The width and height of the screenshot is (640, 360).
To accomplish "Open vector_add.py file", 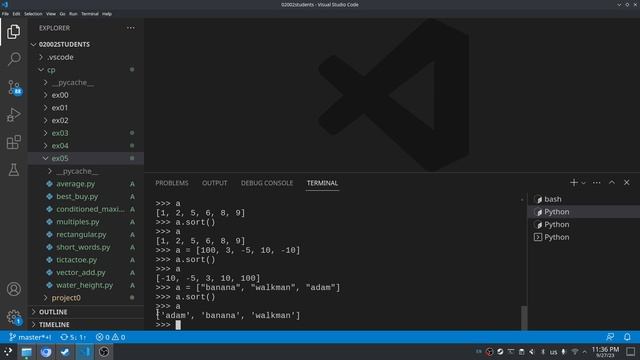I will pyautogui.click(x=81, y=272).
